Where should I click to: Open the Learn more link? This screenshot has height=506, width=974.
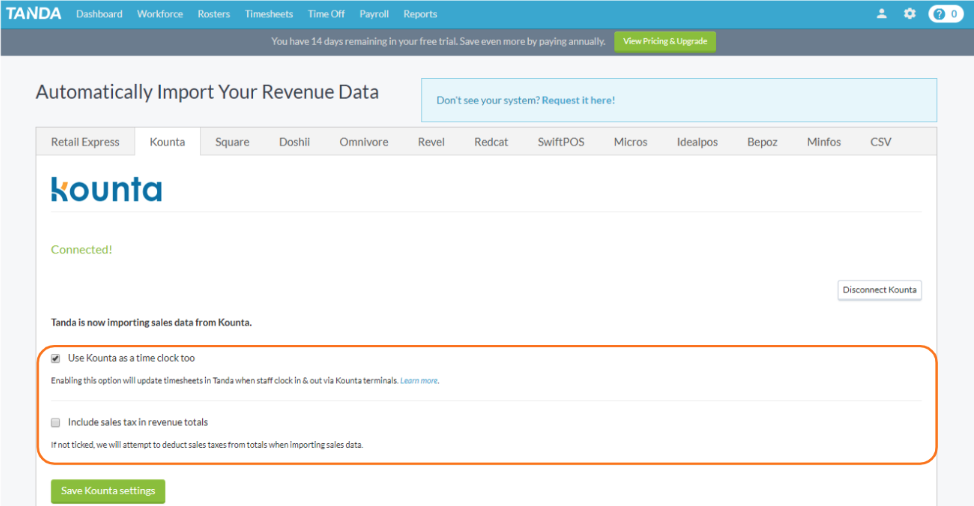click(419, 381)
